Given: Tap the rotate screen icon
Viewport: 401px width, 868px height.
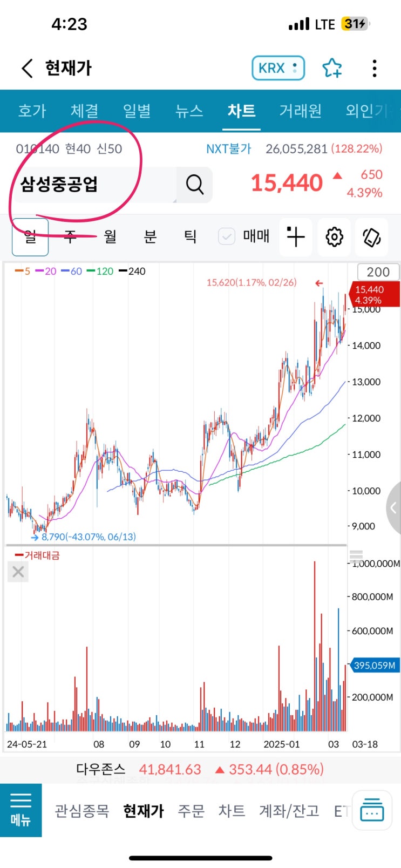Looking at the screenshot, I should (372, 236).
